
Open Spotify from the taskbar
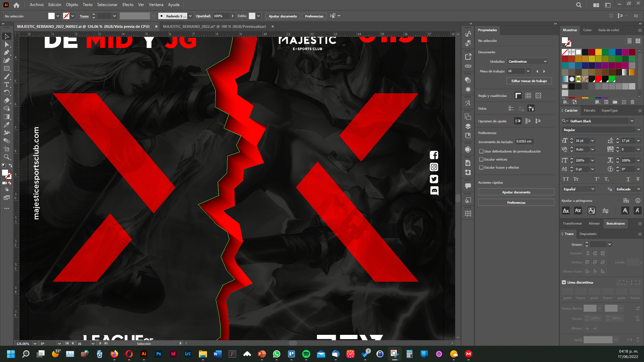pyautogui.click(x=306, y=354)
